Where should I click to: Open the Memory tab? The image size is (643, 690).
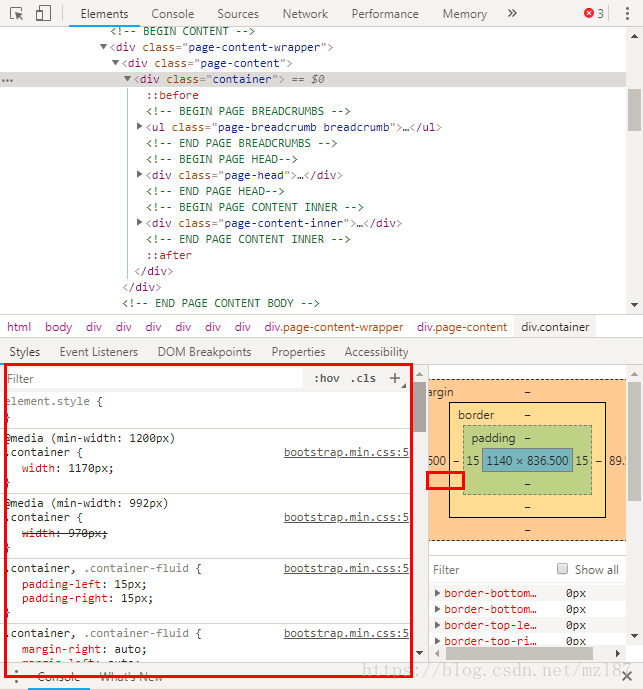click(x=465, y=14)
